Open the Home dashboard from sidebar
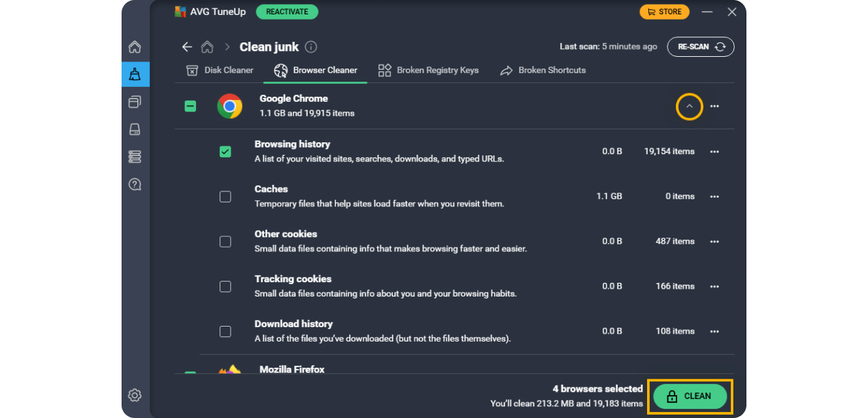The height and width of the screenshot is (418, 868). (135, 46)
